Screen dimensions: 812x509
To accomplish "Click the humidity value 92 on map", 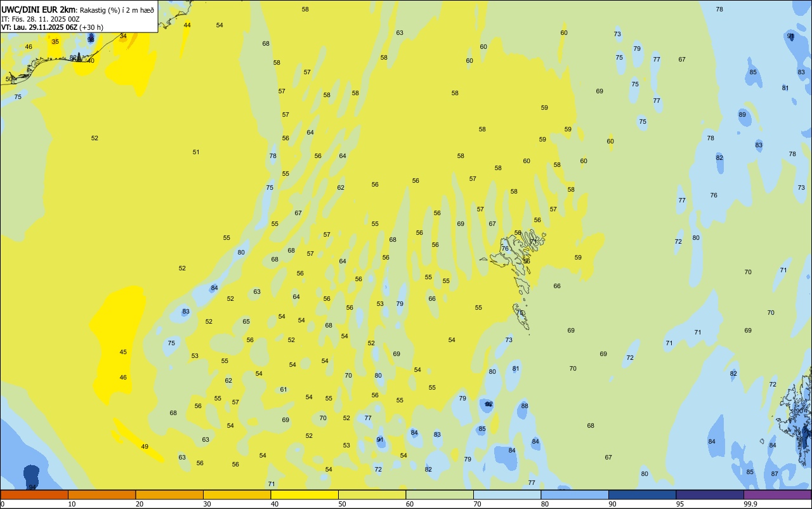I will click(488, 404).
